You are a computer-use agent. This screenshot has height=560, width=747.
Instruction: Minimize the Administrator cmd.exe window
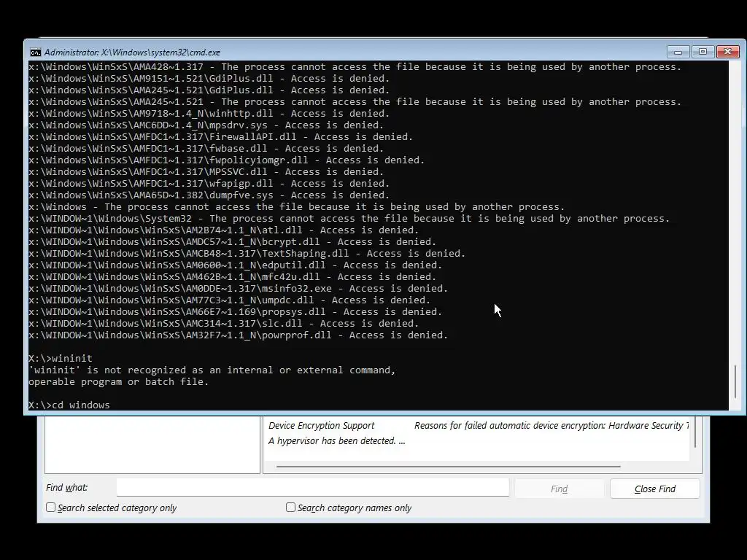678,52
